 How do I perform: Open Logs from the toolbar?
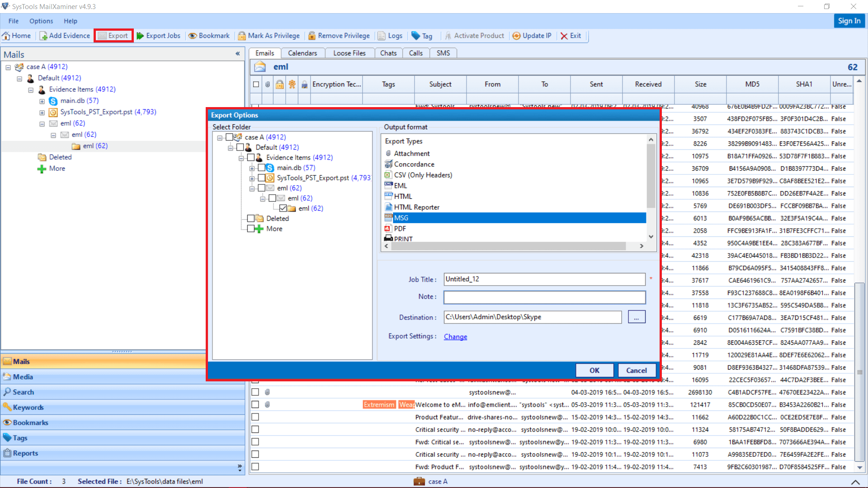[390, 36]
